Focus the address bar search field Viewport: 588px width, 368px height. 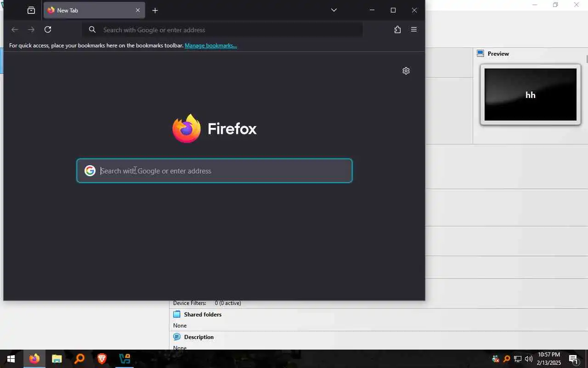pyautogui.click(x=223, y=30)
